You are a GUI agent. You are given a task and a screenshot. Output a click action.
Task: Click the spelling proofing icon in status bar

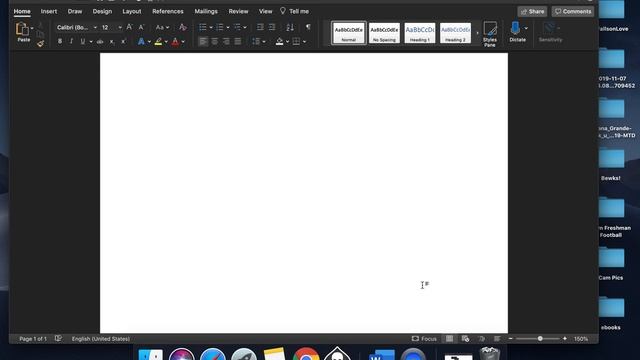(x=58, y=339)
